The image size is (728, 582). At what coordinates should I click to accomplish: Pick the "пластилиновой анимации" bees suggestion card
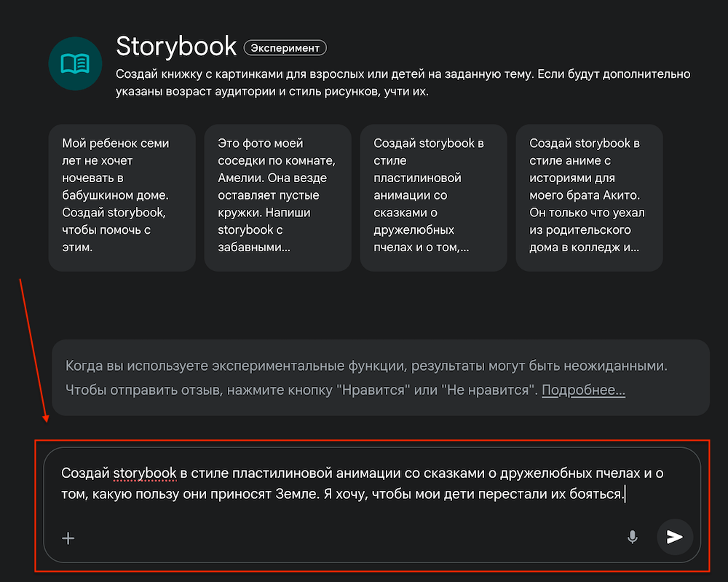click(x=434, y=197)
